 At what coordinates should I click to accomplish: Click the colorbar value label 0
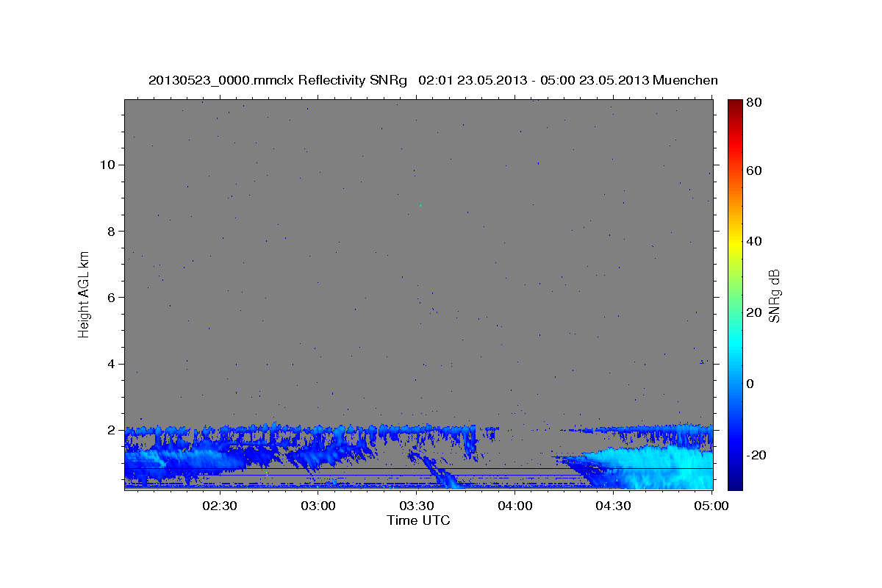click(x=752, y=384)
